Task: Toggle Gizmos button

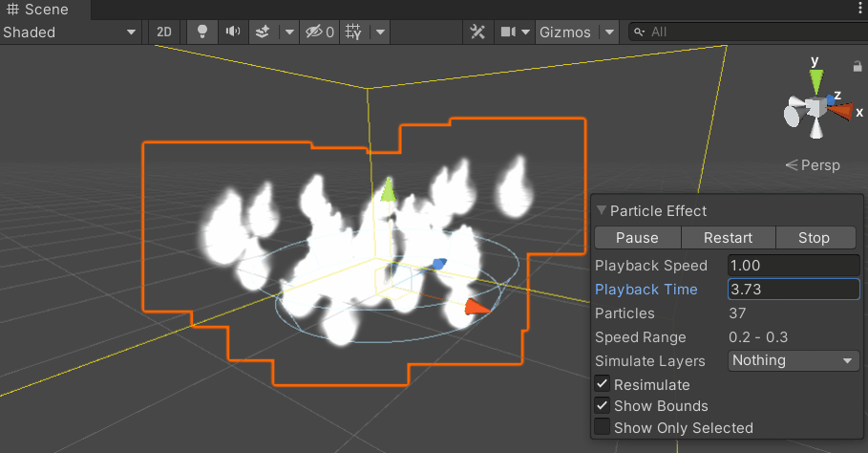Action: point(565,32)
